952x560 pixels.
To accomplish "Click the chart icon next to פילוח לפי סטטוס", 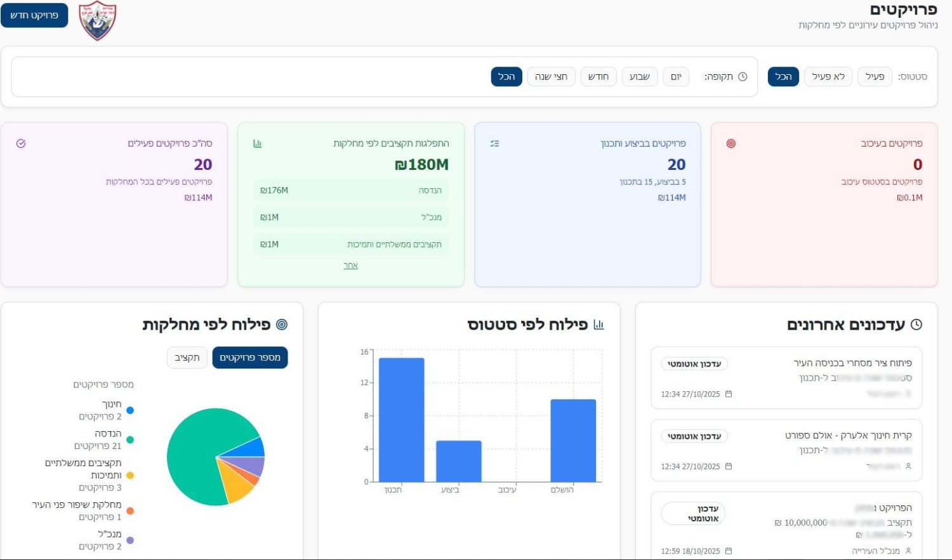I will click(x=598, y=325).
